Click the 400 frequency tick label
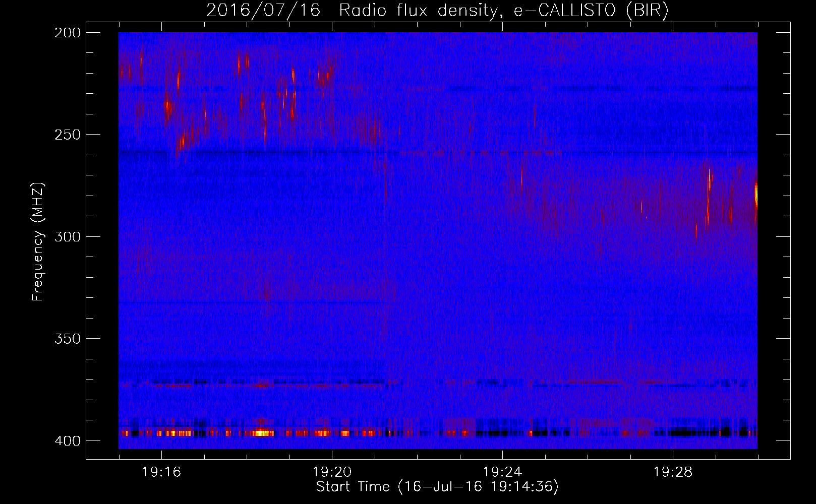The width and height of the screenshot is (816, 504). [x=68, y=440]
